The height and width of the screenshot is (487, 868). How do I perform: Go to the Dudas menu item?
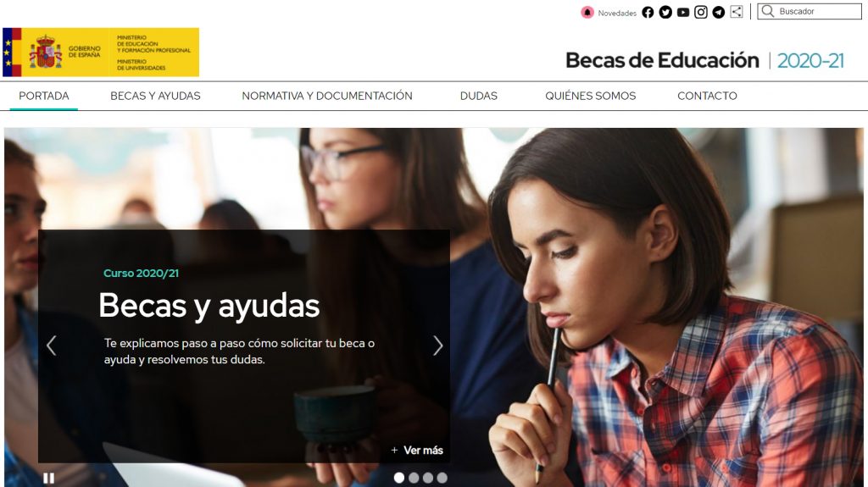[x=479, y=96]
